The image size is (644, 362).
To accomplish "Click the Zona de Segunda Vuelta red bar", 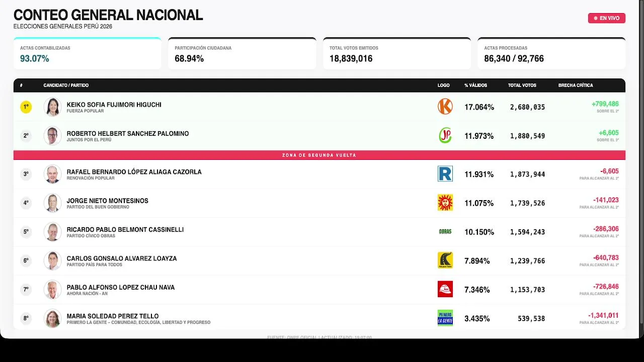I will point(319,155).
